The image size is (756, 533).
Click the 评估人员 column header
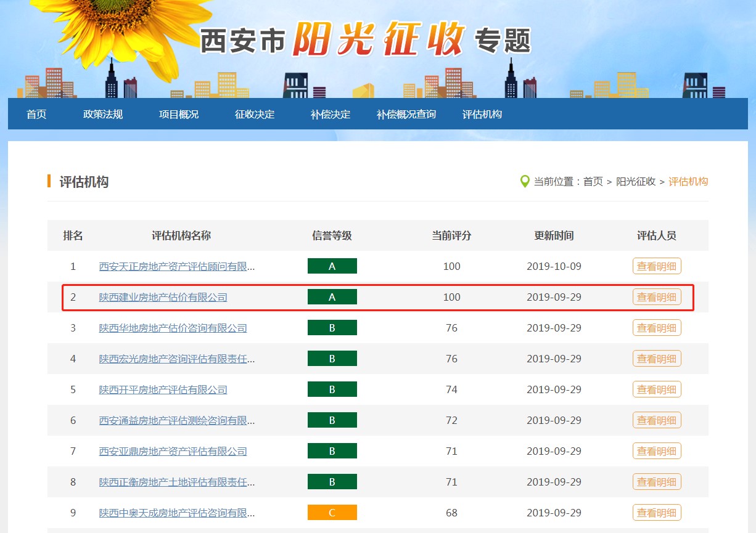(657, 235)
